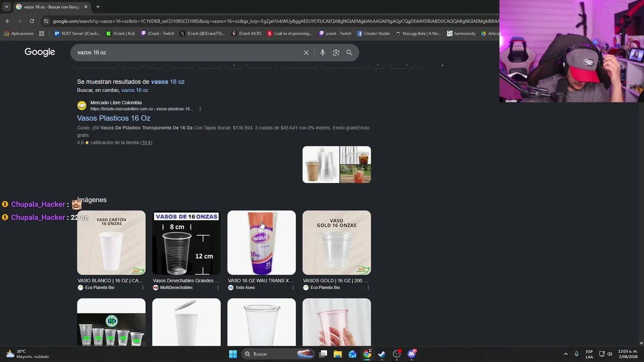Expand the tab search dropdown
Viewport: 644px width, 362px height.
click(7, 7)
